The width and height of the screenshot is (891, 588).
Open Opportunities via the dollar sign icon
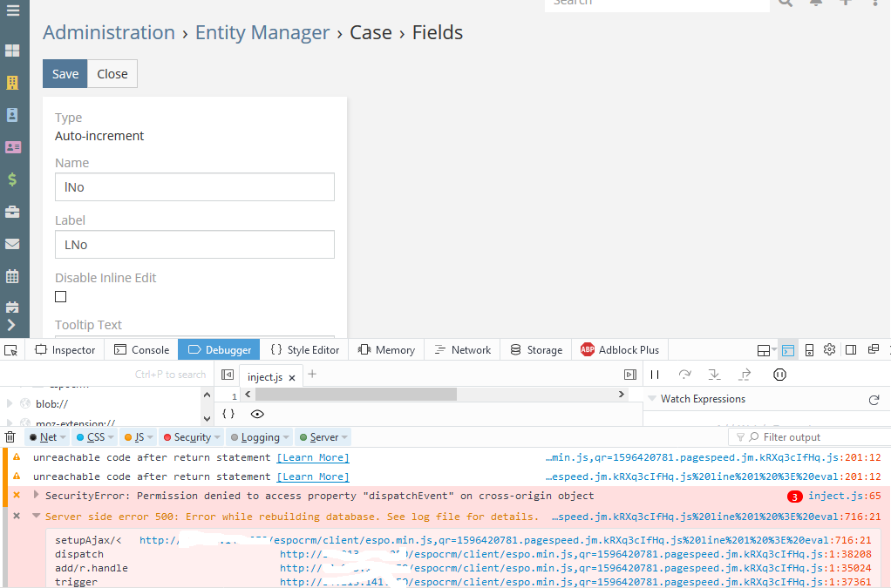coord(12,179)
